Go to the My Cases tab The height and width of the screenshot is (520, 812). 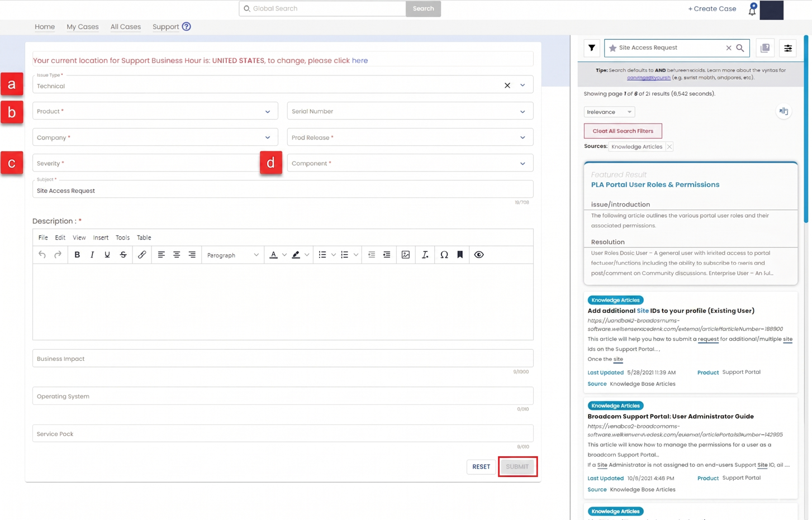coord(83,27)
